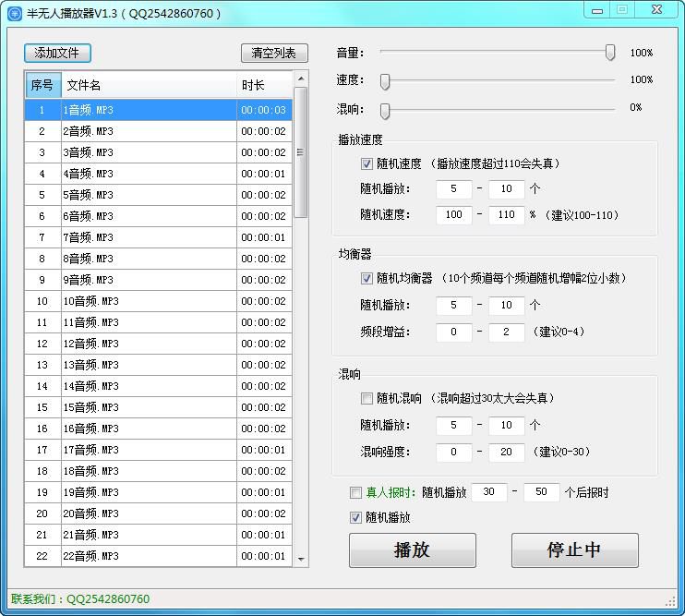Click 播放速度 随机播放 maximum field (10)

tap(506, 188)
